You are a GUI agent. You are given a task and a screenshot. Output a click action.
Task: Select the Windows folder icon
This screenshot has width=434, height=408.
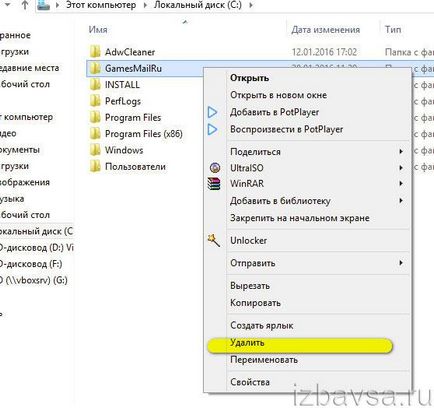[x=95, y=150]
